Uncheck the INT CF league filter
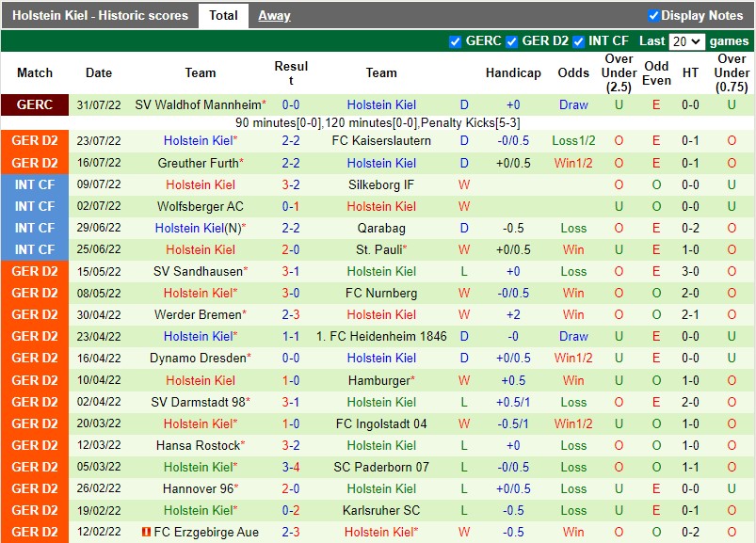 [x=578, y=42]
